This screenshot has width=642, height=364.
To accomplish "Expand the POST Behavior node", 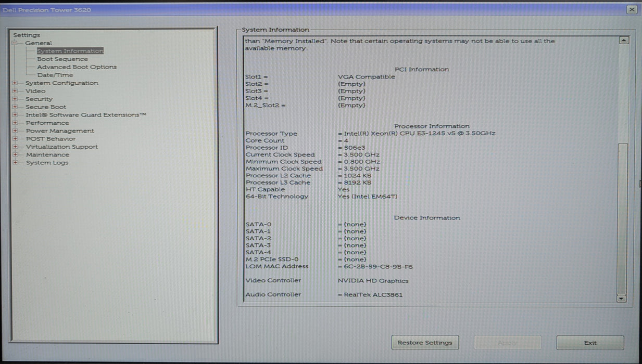I will coord(15,139).
